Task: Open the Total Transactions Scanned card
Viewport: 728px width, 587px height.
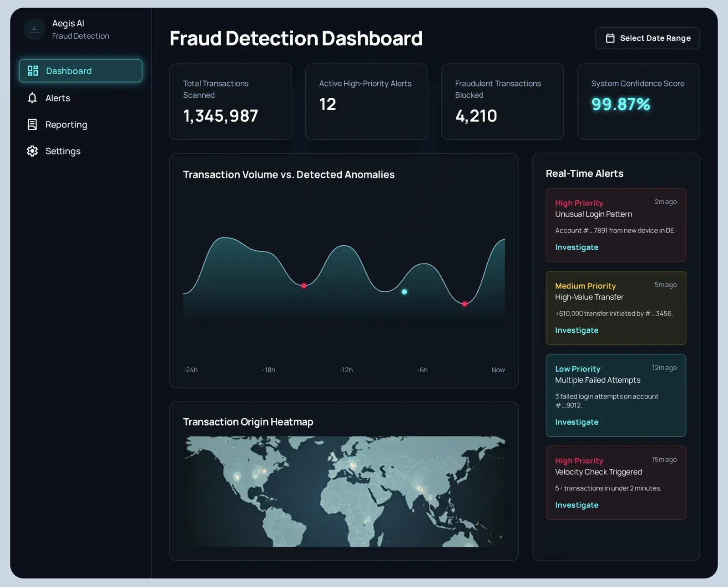Action: tap(231, 101)
